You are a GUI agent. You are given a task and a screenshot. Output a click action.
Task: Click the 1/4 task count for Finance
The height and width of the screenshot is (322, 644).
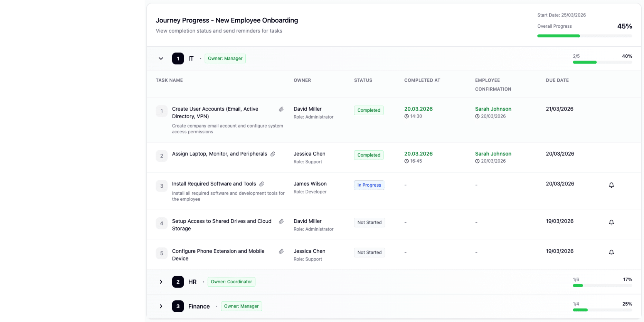click(x=576, y=304)
